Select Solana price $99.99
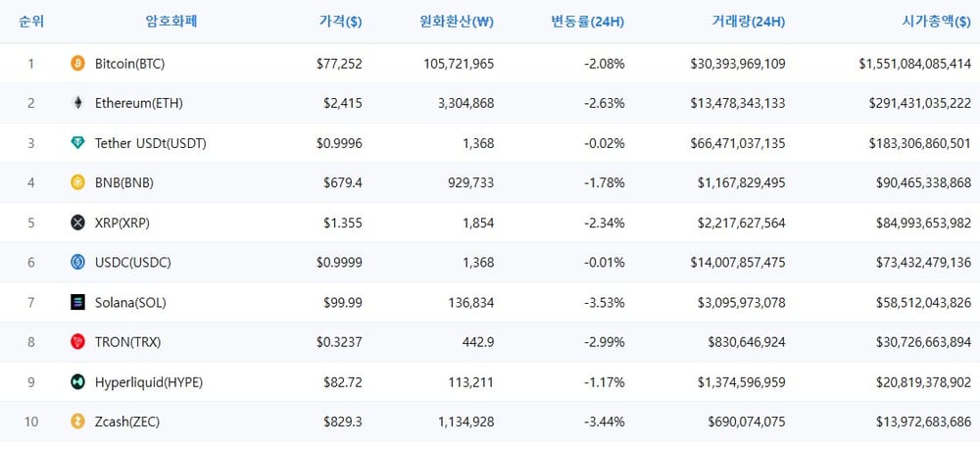The height and width of the screenshot is (450, 980). 342,303
